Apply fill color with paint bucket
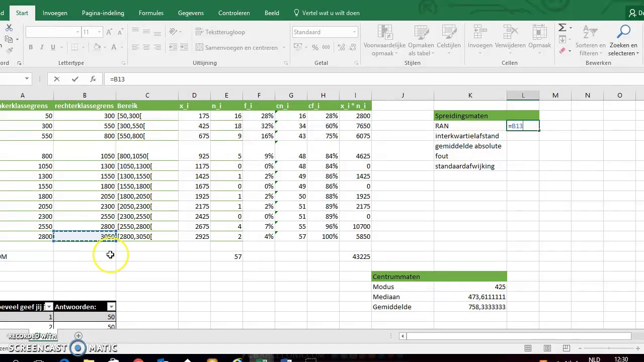The width and height of the screenshot is (644, 362). [x=97, y=47]
